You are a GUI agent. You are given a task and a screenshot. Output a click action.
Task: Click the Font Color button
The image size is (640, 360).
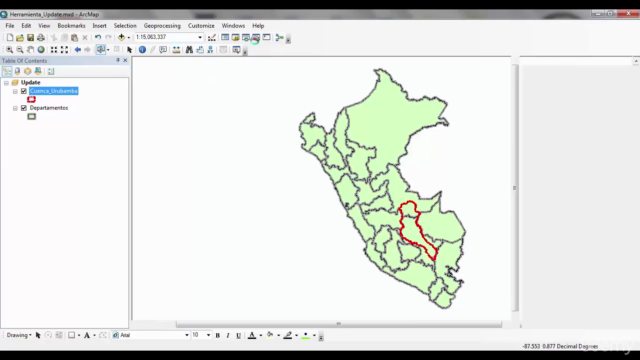[252, 336]
